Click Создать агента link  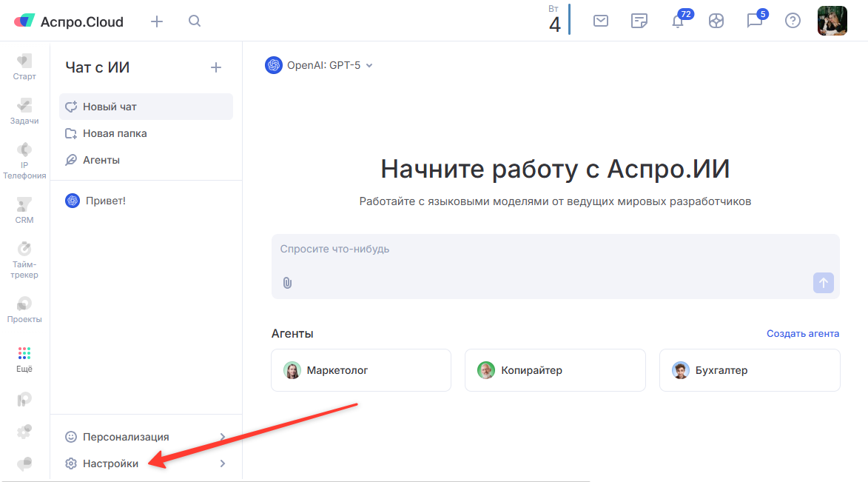(x=803, y=333)
